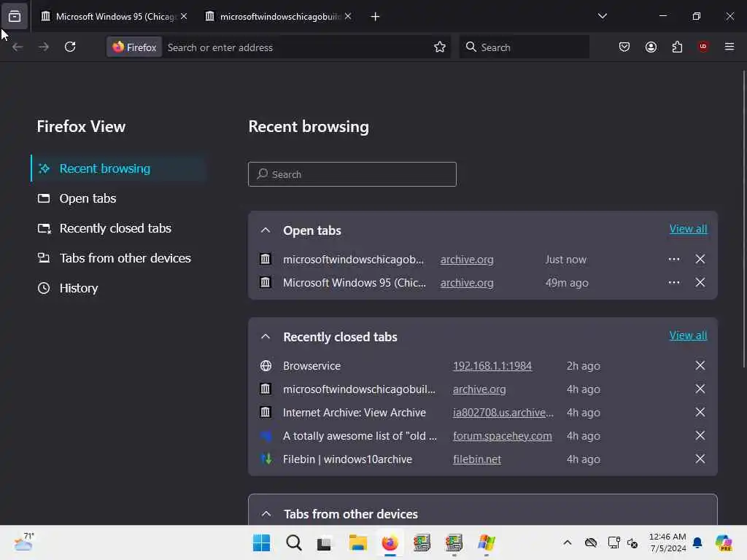Open the 192.168.1.1:1984 link
Viewport: 747px width, 560px height.
pyautogui.click(x=492, y=366)
